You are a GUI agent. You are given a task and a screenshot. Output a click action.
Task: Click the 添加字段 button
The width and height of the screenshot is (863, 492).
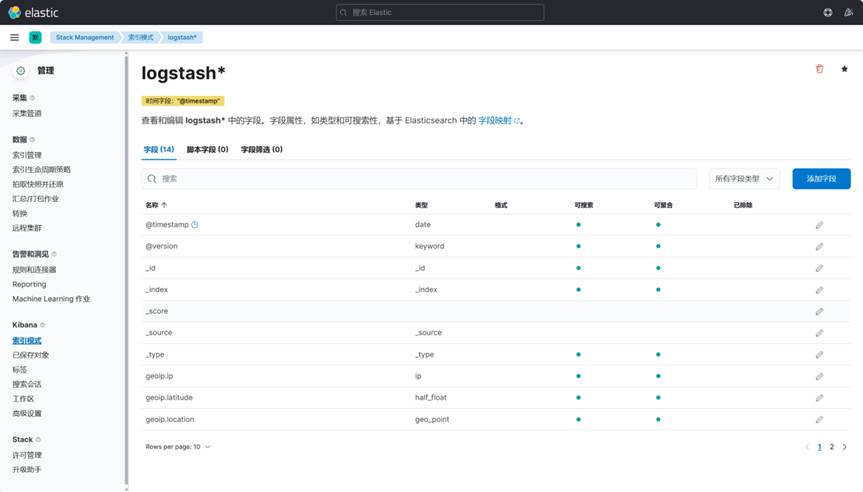tap(821, 179)
